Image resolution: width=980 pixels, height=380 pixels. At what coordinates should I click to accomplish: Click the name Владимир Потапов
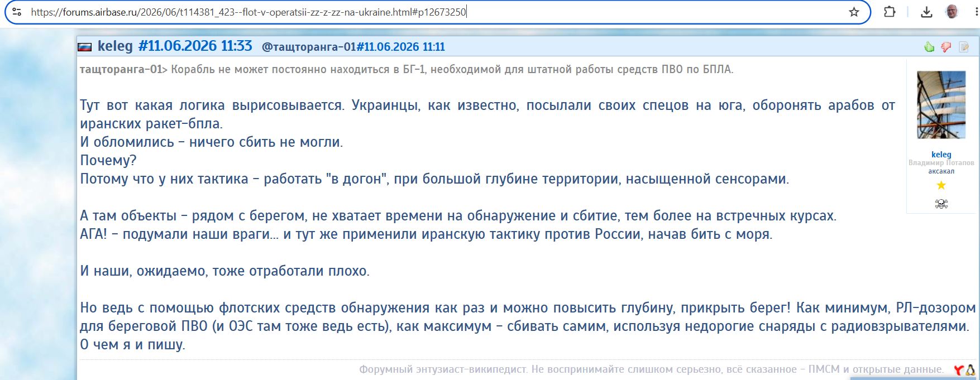(x=941, y=163)
